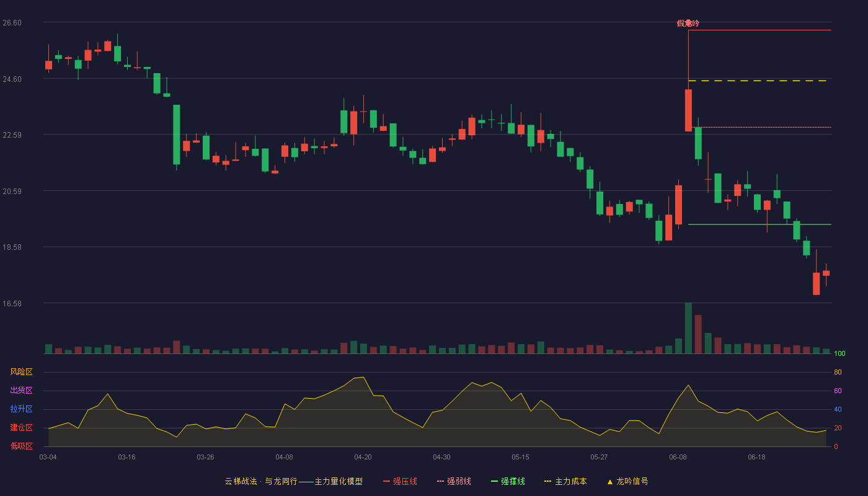
Task: Click the tallest green volume bar
Action: pos(688,328)
